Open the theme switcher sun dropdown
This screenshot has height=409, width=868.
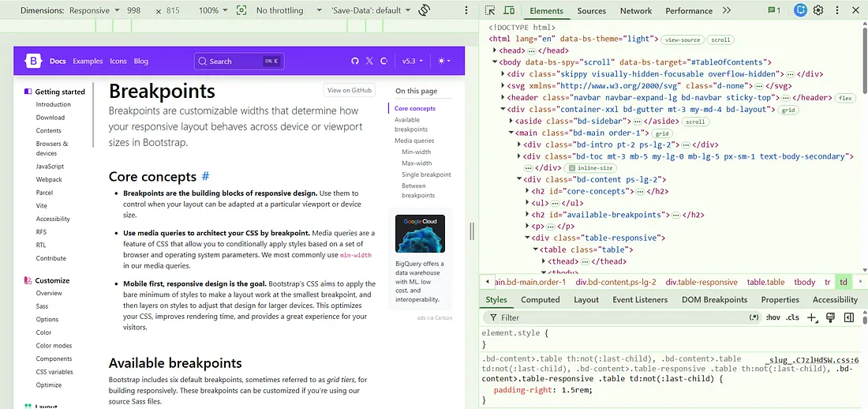(444, 61)
